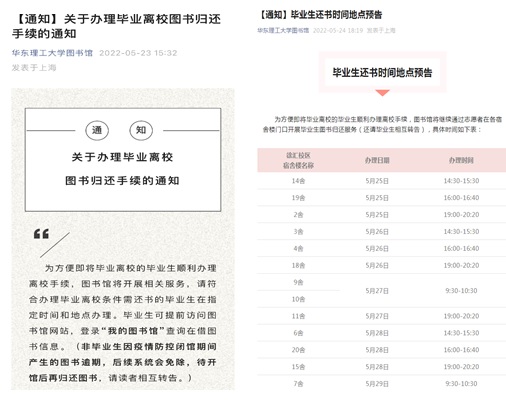Select the 7舍 dormitory cell
This screenshot has height=402, width=506.
pos(298,384)
